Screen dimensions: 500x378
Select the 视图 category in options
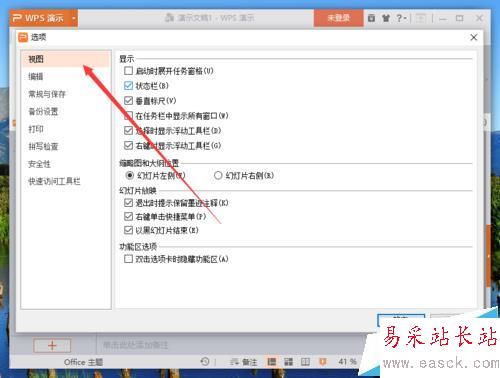tap(66, 59)
